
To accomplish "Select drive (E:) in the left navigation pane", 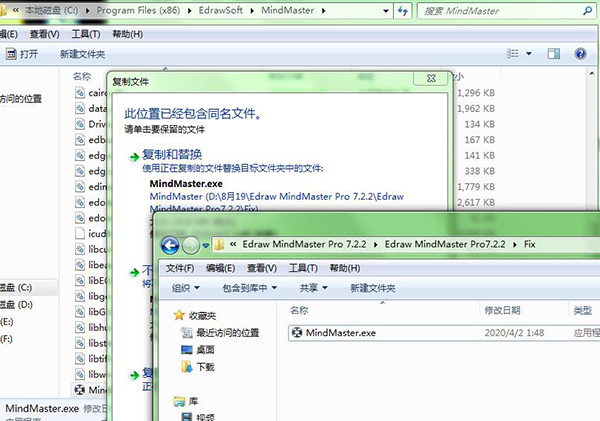I will (7, 322).
